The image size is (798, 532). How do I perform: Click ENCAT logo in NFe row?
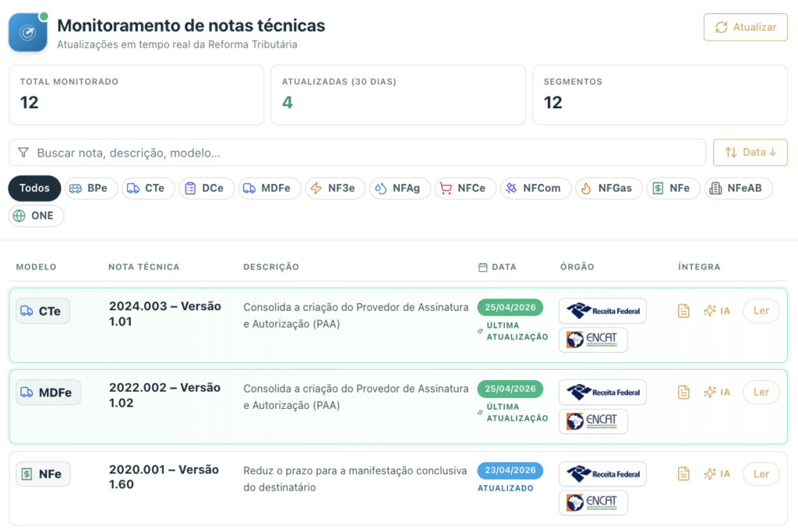(x=593, y=502)
